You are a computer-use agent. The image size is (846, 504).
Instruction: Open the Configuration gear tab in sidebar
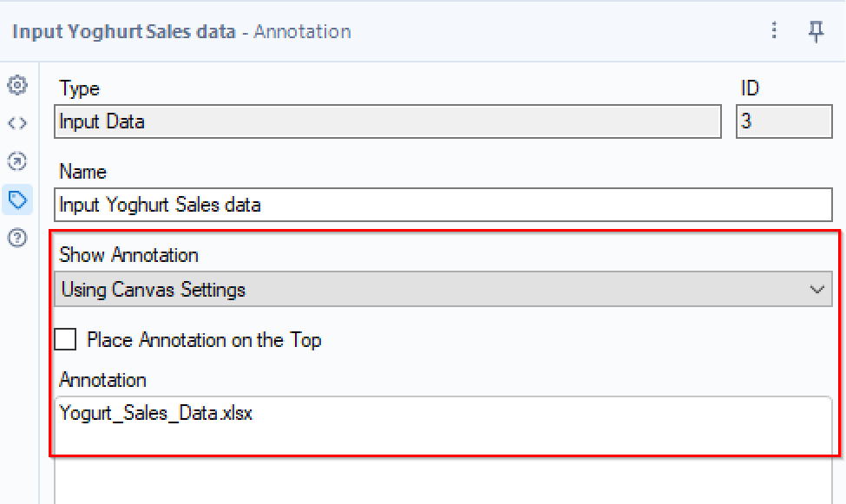pyautogui.click(x=17, y=85)
